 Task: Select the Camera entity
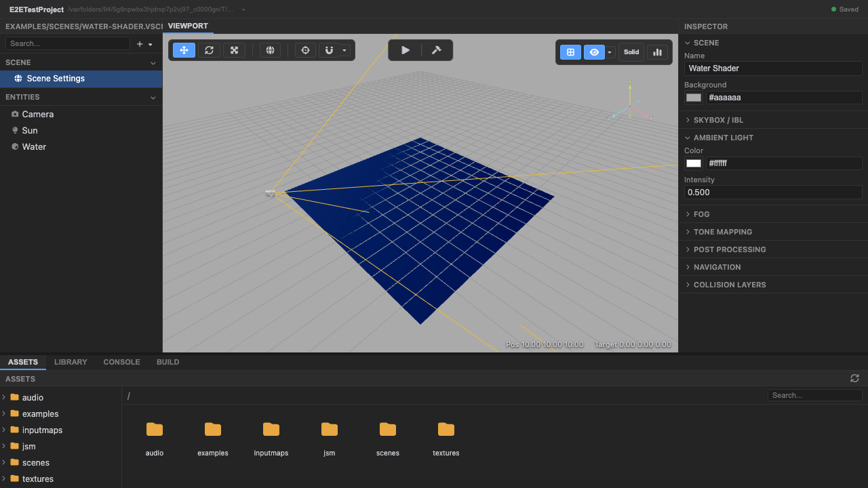[81, 114]
